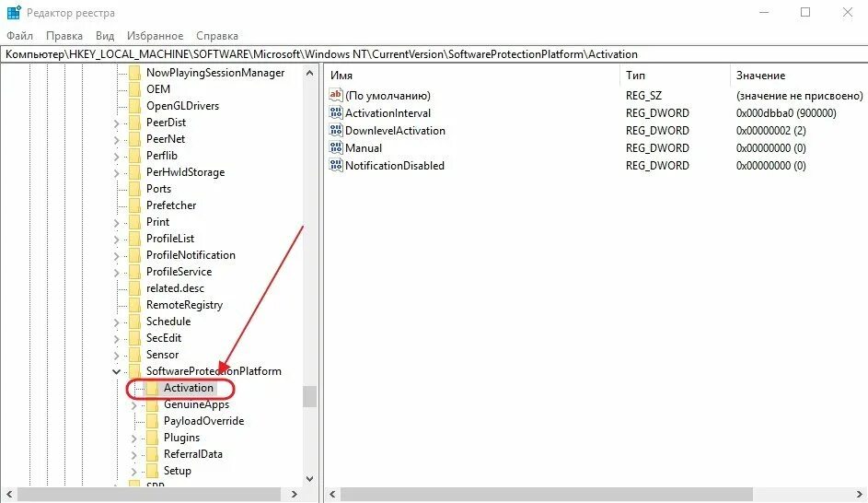The image size is (868, 503).
Task: Click the tree pane scroll up arrow
Action: (309, 73)
